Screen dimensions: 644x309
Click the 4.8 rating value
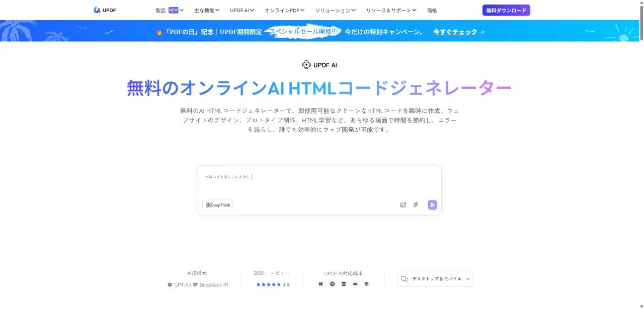pos(286,285)
